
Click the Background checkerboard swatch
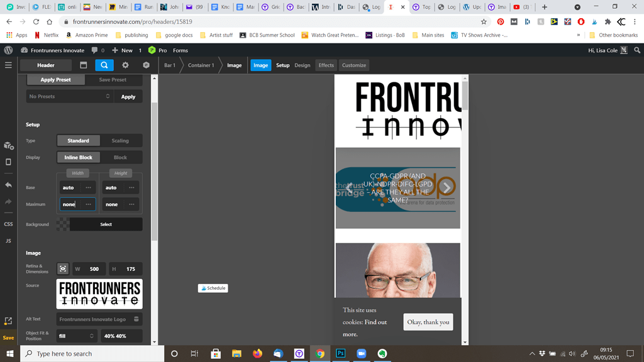click(63, 224)
